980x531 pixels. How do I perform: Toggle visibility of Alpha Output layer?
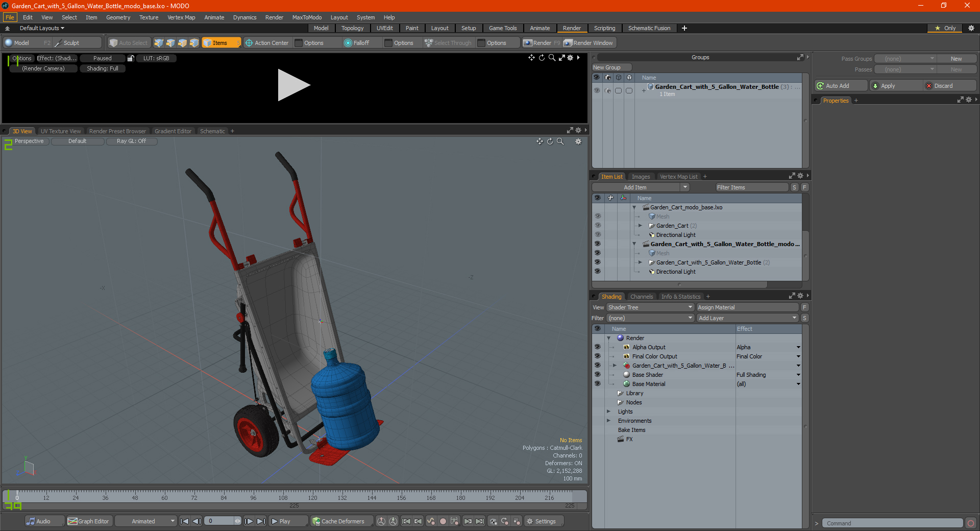coord(597,347)
